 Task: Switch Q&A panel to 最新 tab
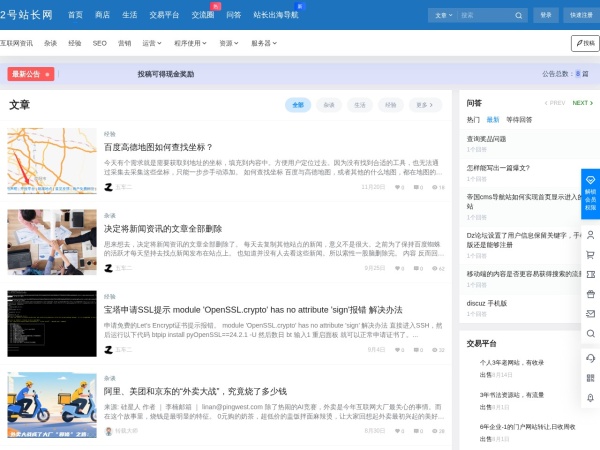(x=493, y=120)
